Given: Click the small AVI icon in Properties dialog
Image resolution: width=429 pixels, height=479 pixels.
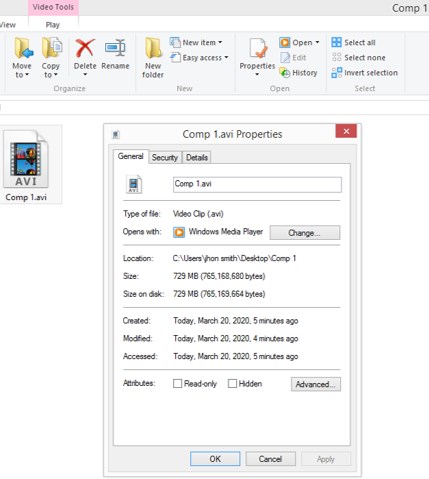Looking at the screenshot, I should pos(134,184).
